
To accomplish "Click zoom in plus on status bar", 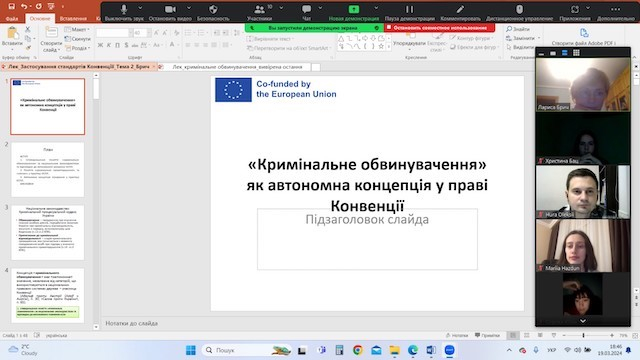I will pyautogui.click(x=612, y=336).
